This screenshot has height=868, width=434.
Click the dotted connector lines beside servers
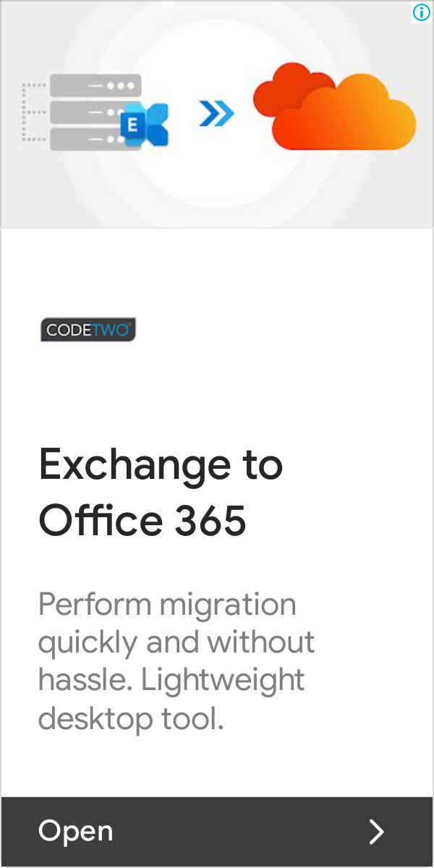[34, 112]
